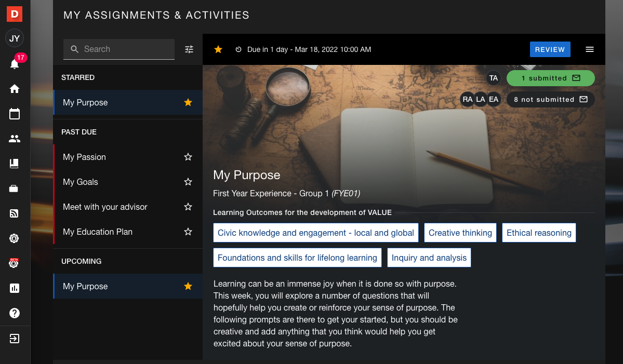This screenshot has height=364, width=623.
Task: Open the calendar from the sidebar
Action: [15, 114]
